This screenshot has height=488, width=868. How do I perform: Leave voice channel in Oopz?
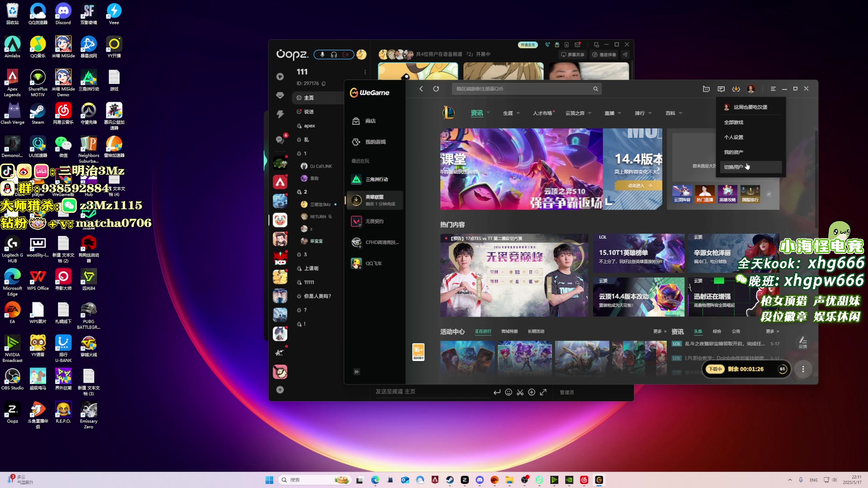(x=346, y=55)
